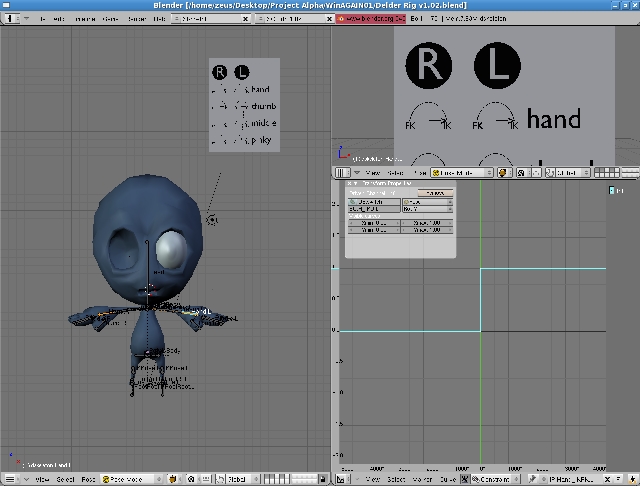This screenshot has height=486, width=640.
Task: Select the character's white eyeball
Action: coord(171,250)
